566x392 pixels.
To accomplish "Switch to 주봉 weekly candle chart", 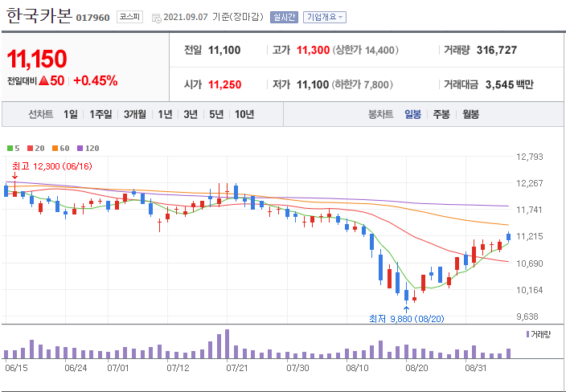I will [x=441, y=114].
